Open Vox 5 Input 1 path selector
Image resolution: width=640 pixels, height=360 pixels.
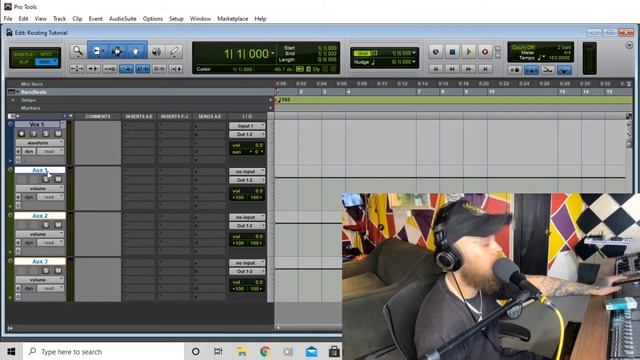247,126
